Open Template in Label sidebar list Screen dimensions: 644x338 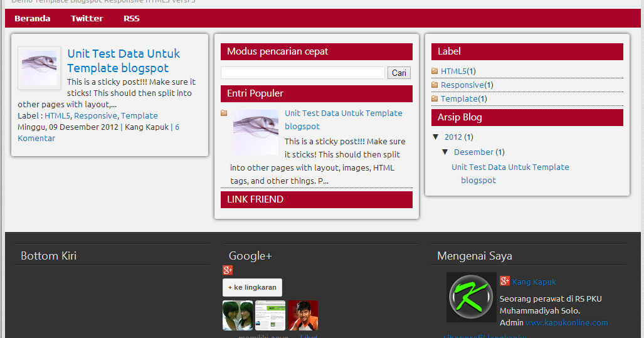pos(459,98)
